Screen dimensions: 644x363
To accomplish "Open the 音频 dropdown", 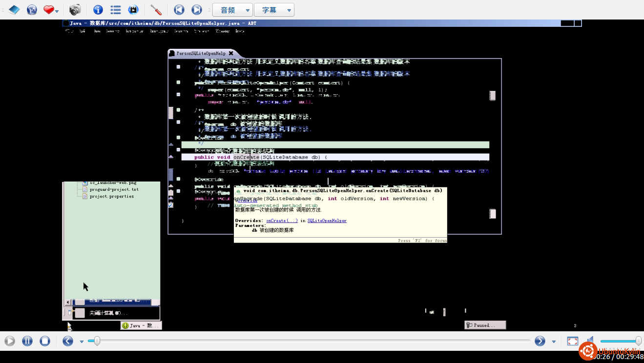I will (x=232, y=10).
